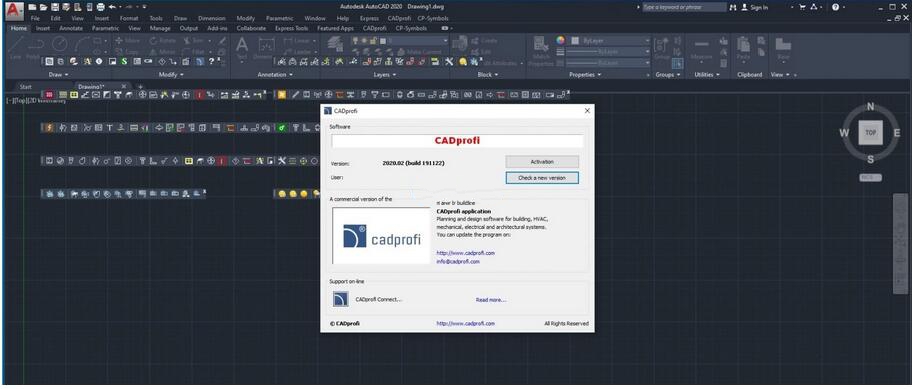This screenshot has width=923, height=389.
Task: Expand the Properties panel dropdown
Action: click(585, 75)
